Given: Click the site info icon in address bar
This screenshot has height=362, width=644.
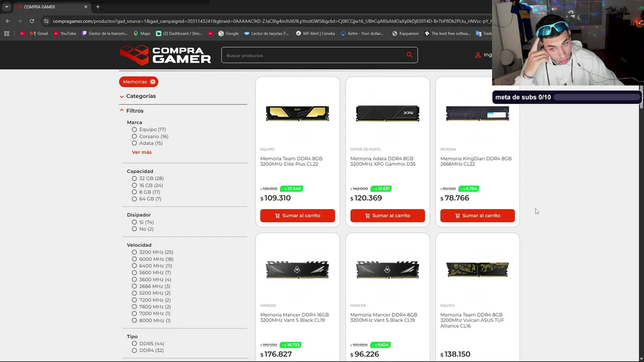Looking at the screenshot, I should click(x=46, y=21).
